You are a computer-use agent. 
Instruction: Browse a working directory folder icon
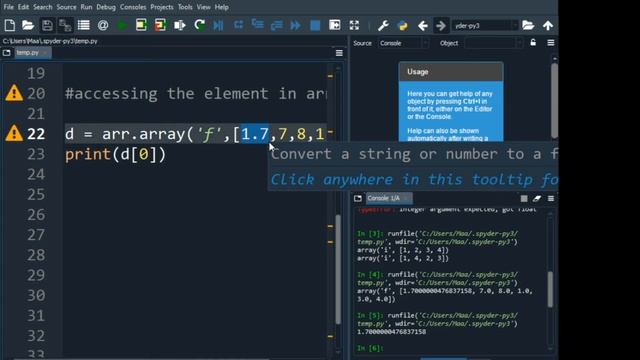(528, 25)
